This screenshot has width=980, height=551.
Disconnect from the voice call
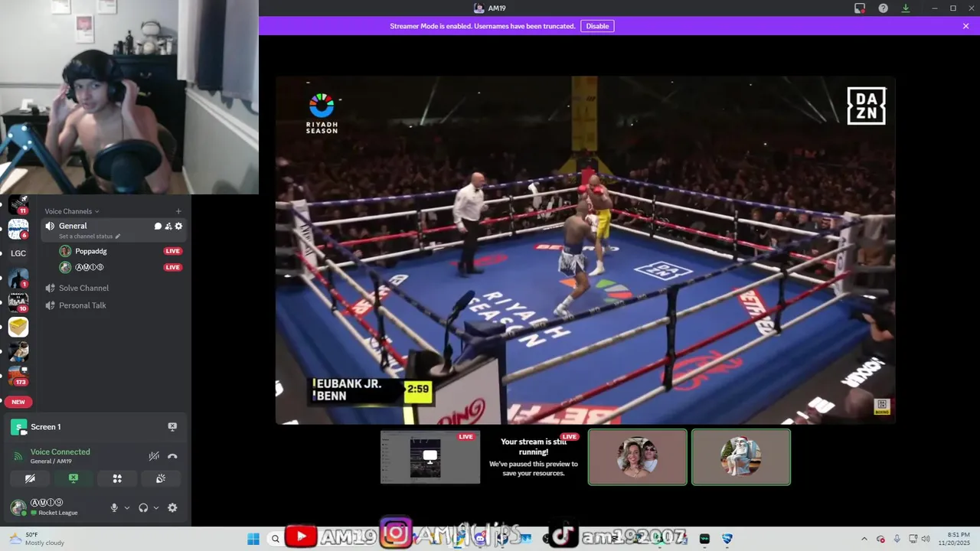(x=172, y=456)
